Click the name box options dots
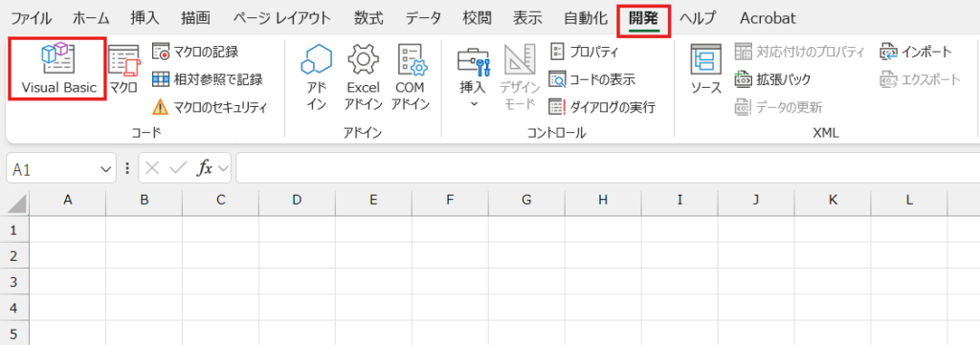 pyautogui.click(x=127, y=168)
